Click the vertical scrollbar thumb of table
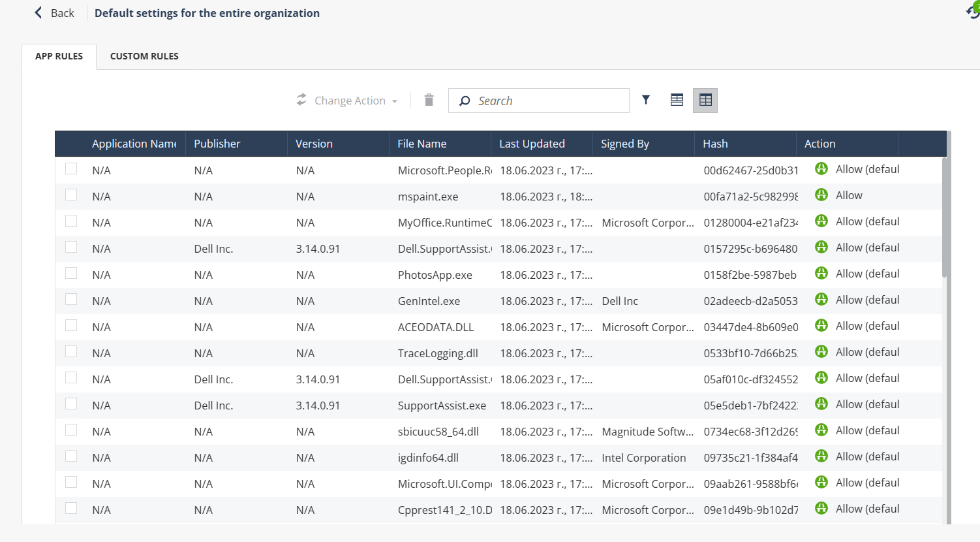 [944, 217]
